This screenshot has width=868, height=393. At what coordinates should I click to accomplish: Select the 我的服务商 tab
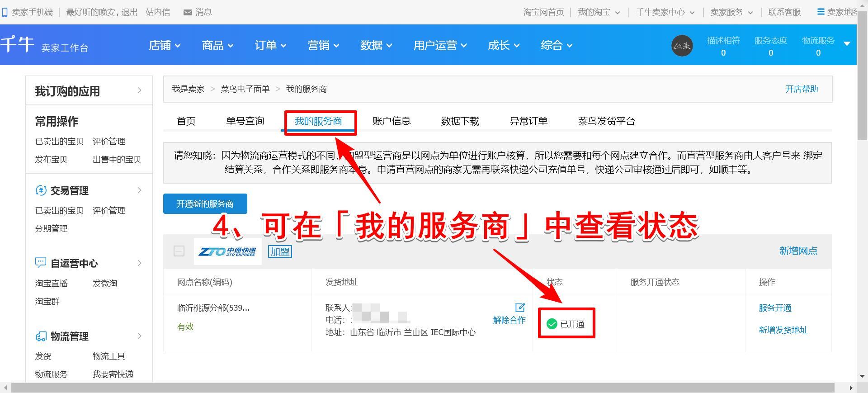click(x=318, y=121)
